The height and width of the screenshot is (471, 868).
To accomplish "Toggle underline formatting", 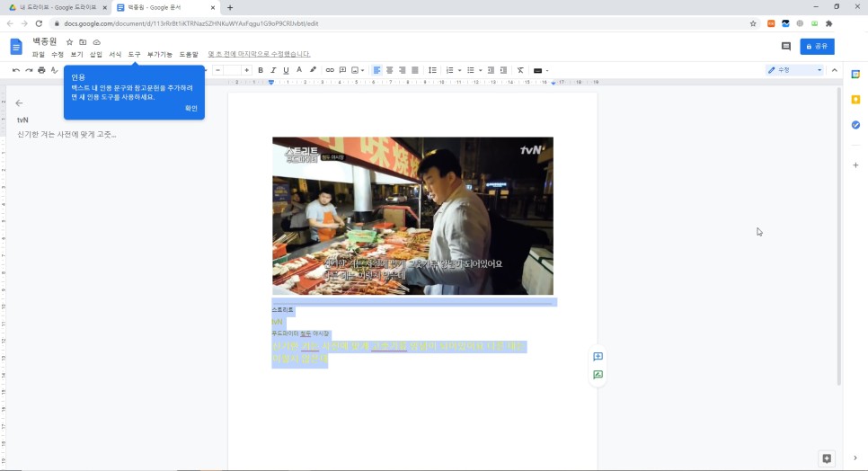I will [x=286, y=70].
